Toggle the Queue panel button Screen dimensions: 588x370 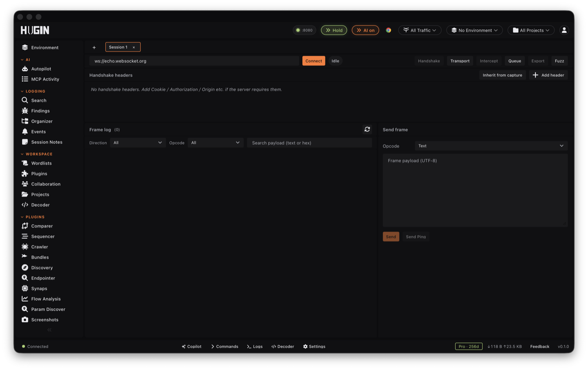click(x=514, y=61)
